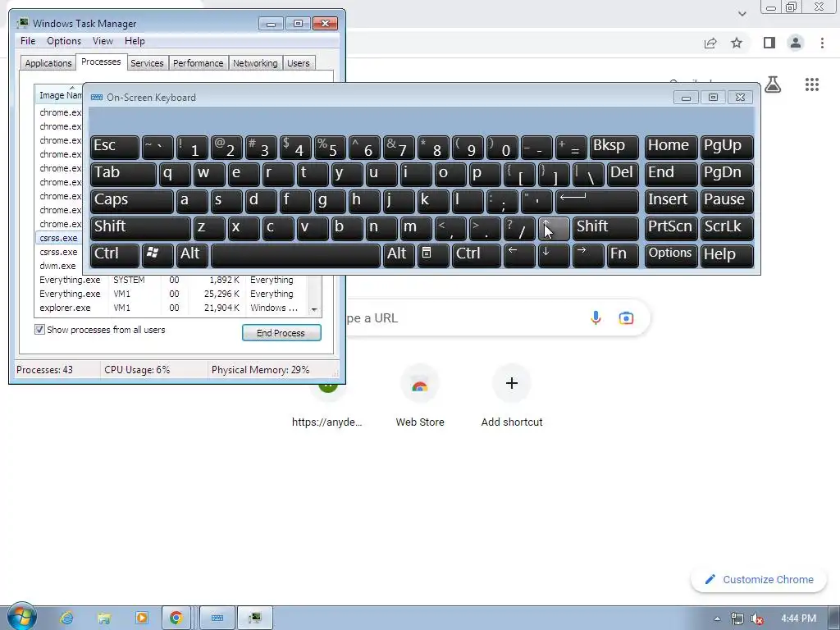The height and width of the screenshot is (630, 840).
Task: Open Windows Media Player from taskbar
Action: tap(142, 619)
